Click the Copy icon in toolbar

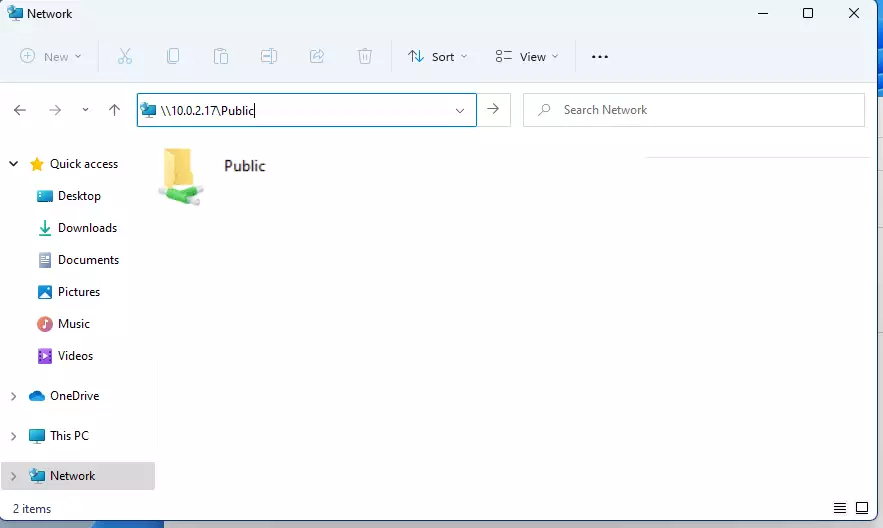(173, 56)
